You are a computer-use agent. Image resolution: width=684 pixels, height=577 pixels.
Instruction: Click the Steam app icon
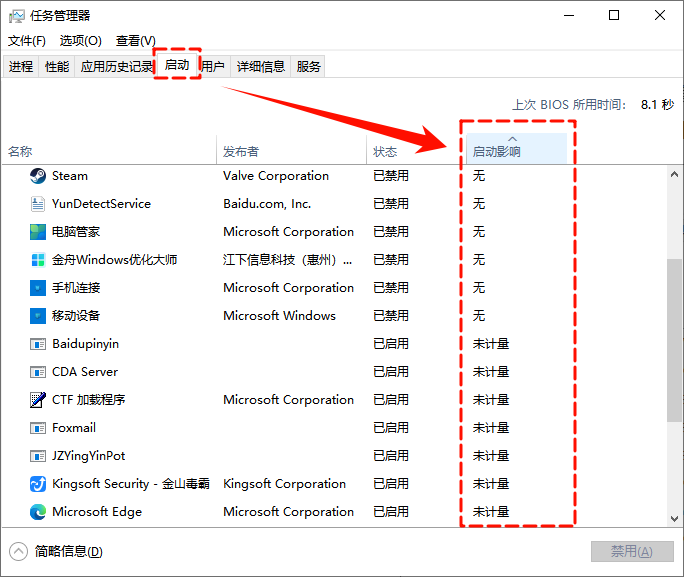click(x=36, y=176)
